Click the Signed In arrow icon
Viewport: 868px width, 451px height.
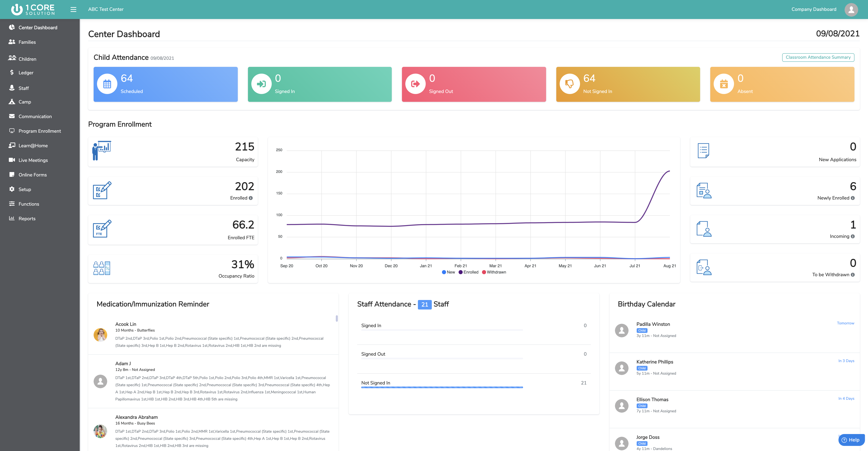click(261, 84)
